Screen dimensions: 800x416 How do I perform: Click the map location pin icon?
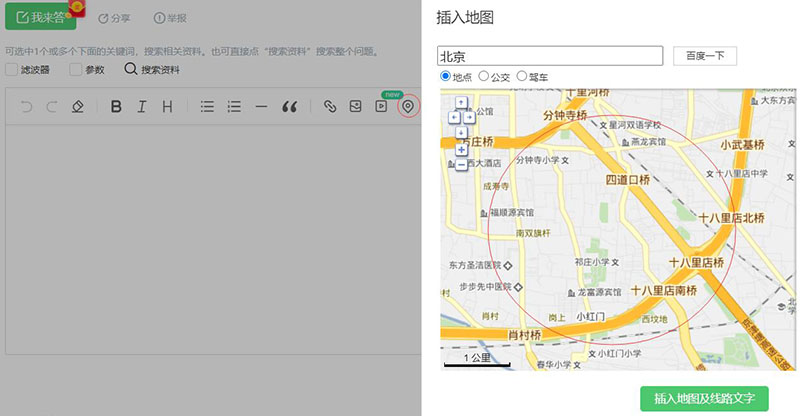tap(408, 107)
